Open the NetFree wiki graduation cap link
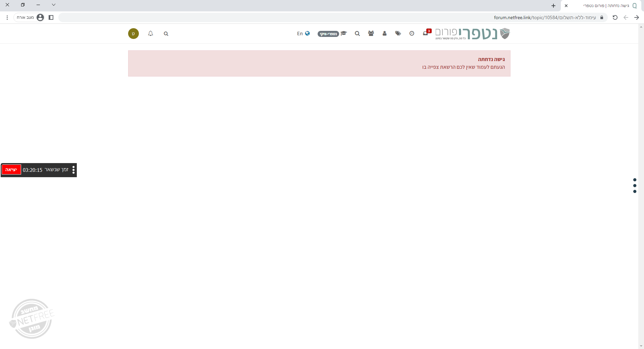Image resolution: width=644 pixels, height=349 pixels. coord(332,34)
